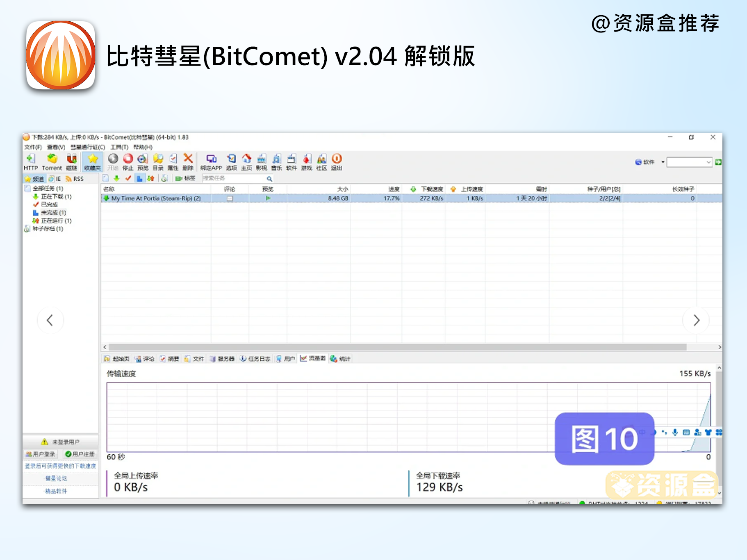Switch to the 频道 sidebar tab
This screenshot has width=747, height=560.
[x=34, y=179]
